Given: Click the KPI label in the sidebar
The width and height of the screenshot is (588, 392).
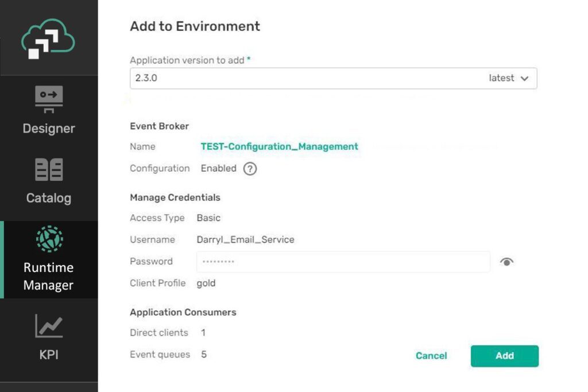Looking at the screenshot, I should coord(49,355).
